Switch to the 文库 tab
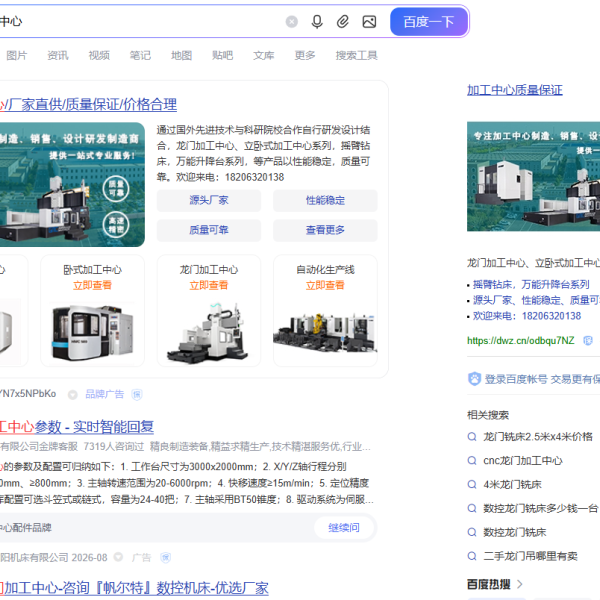600x600 pixels. [264, 55]
